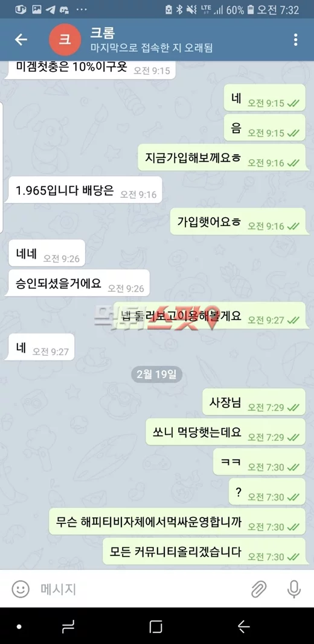Screen dimensions: 314x644
Task: Open the orange 크 profile avatar
Action: click(65, 39)
